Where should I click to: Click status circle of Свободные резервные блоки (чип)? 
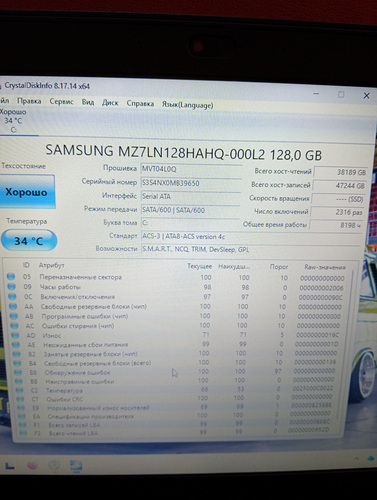point(13,306)
